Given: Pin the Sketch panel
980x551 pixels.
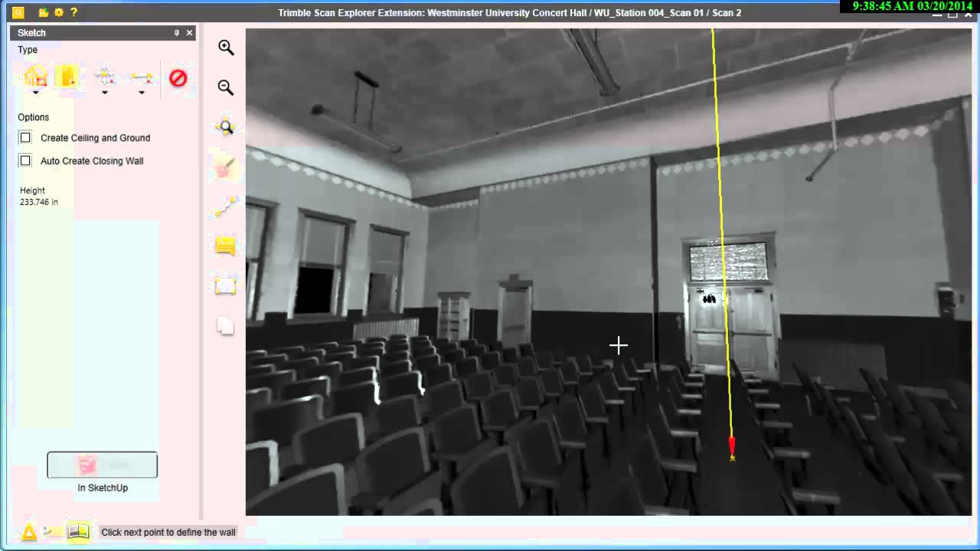Looking at the screenshot, I should coord(177,33).
